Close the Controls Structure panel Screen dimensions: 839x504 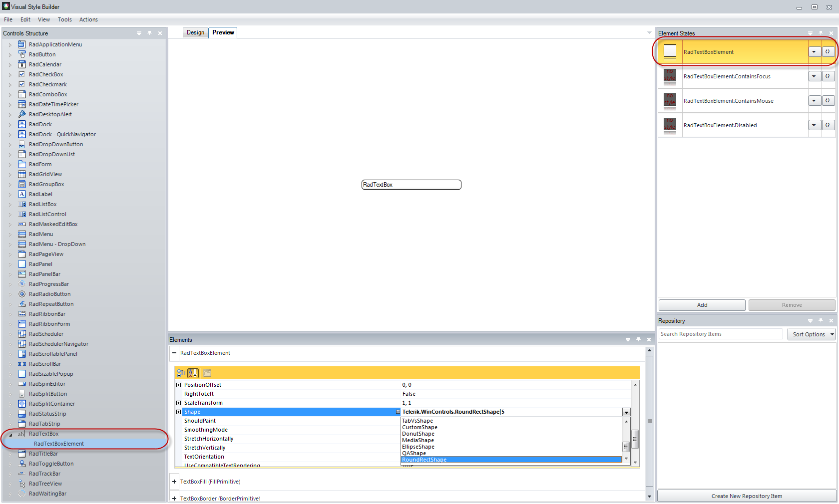tap(160, 33)
